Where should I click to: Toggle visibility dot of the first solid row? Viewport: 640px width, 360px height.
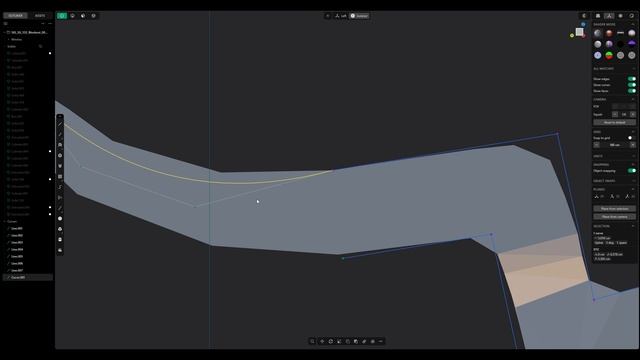(x=50, y=53)
